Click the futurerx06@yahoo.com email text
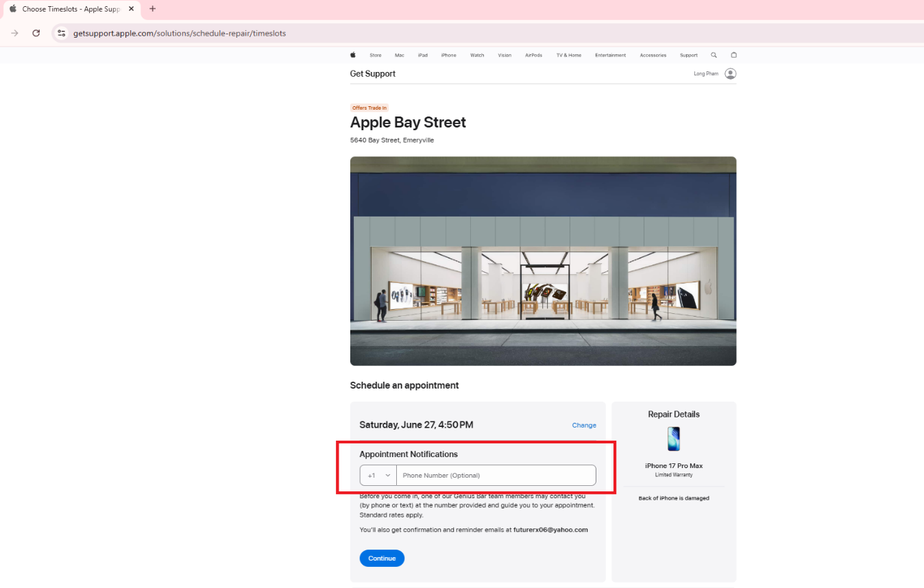Screen dimensions: 924x588 pyautogui.click(x=550, y=530)
